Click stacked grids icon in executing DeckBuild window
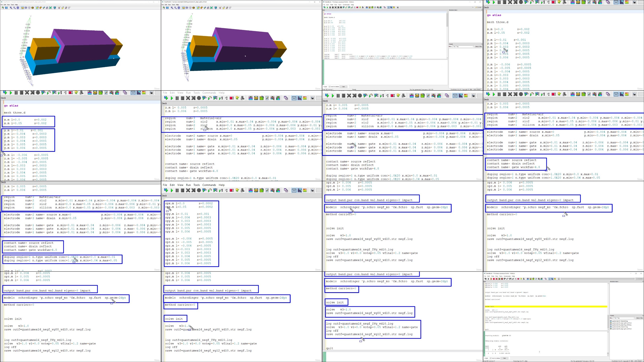Image resolution: width=644 pixels, height=362 pixels. pyautogui.click(x=546, y=279)
